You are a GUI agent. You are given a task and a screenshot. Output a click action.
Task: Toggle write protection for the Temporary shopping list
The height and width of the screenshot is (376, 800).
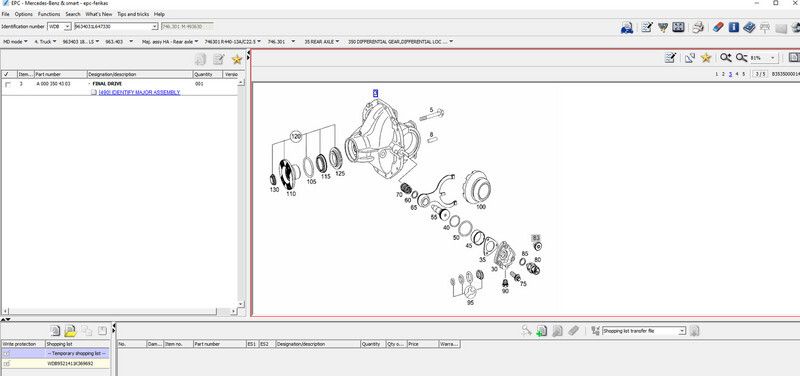7,354
